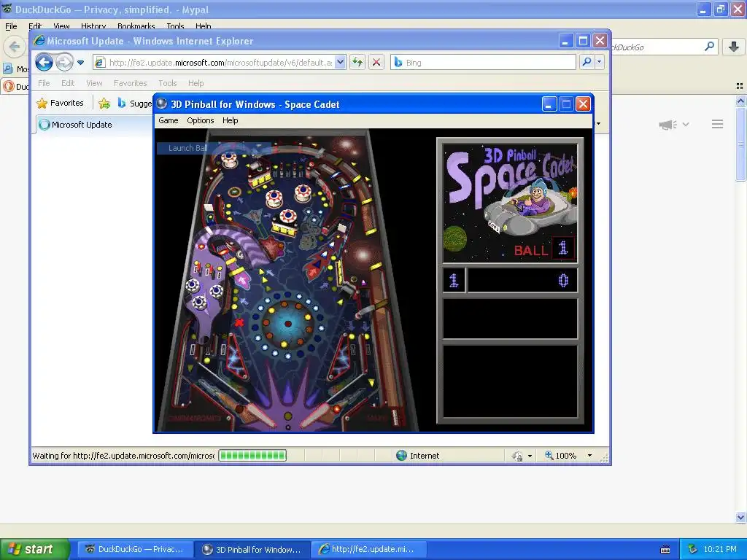Switch to DuckDuckGo taskbar button

tap(135, 549)
